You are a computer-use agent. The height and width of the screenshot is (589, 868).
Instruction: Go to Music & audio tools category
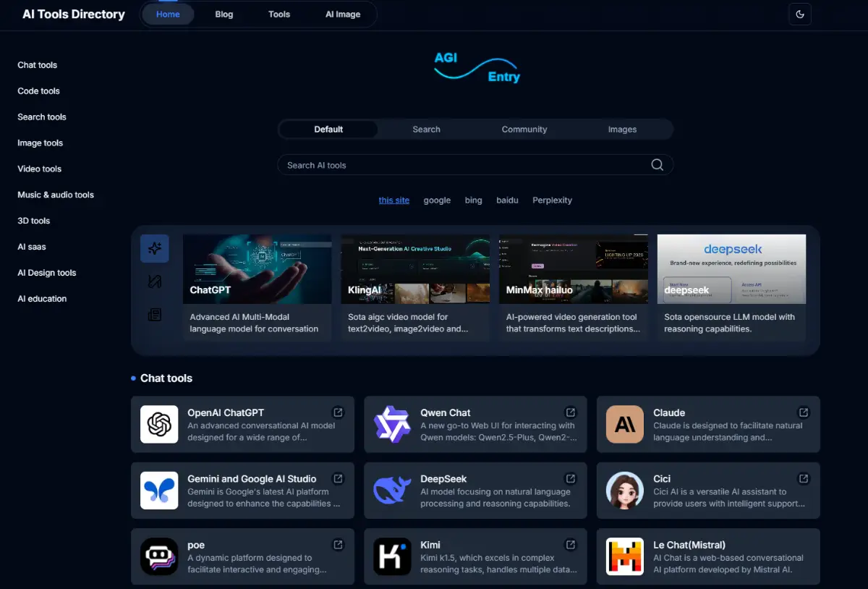[x=56, y=195]
